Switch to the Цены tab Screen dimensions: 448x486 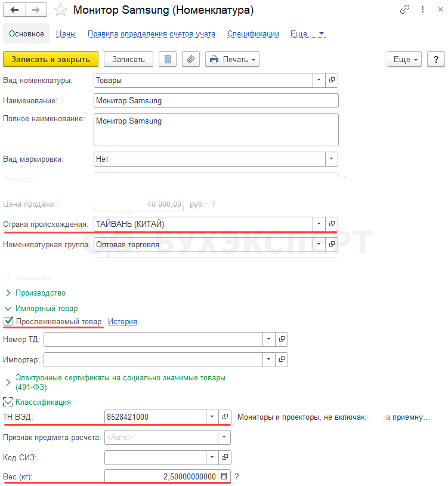[x=66, y=34]
